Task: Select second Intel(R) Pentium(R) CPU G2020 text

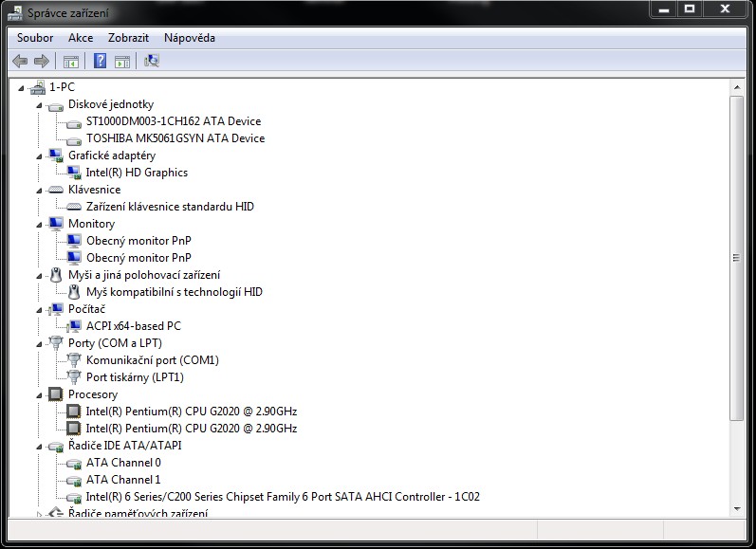Action: click(192, 428)
